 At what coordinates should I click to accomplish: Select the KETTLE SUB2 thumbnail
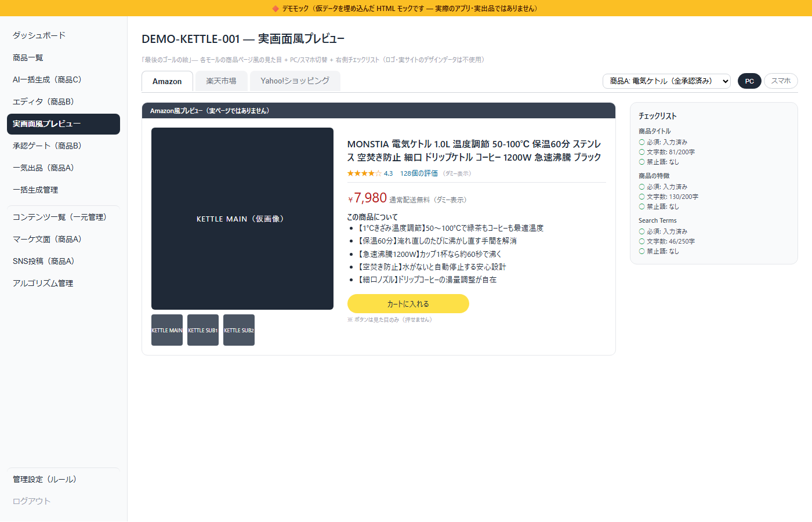pyautogui.click(x=239, y=330)
